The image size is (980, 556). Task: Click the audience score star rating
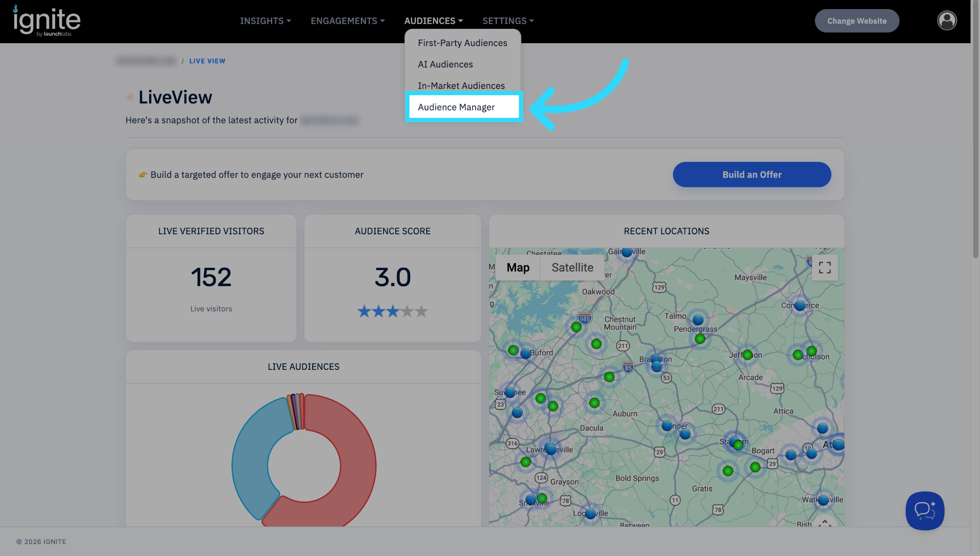tap(392, 311)
